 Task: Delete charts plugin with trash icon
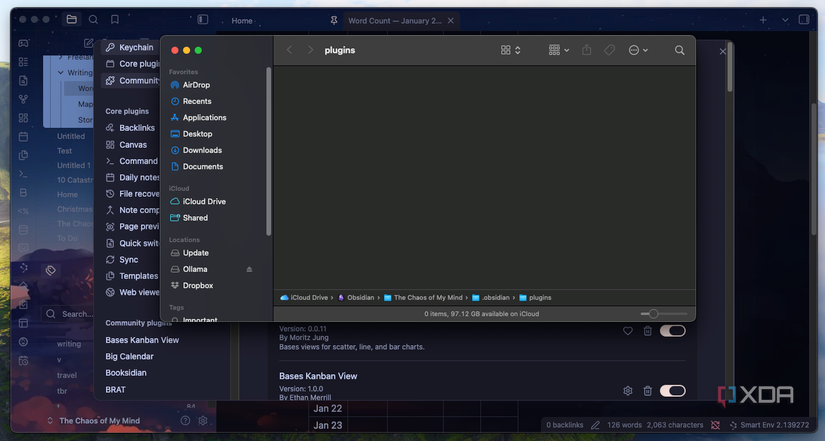tap(648, 331)
